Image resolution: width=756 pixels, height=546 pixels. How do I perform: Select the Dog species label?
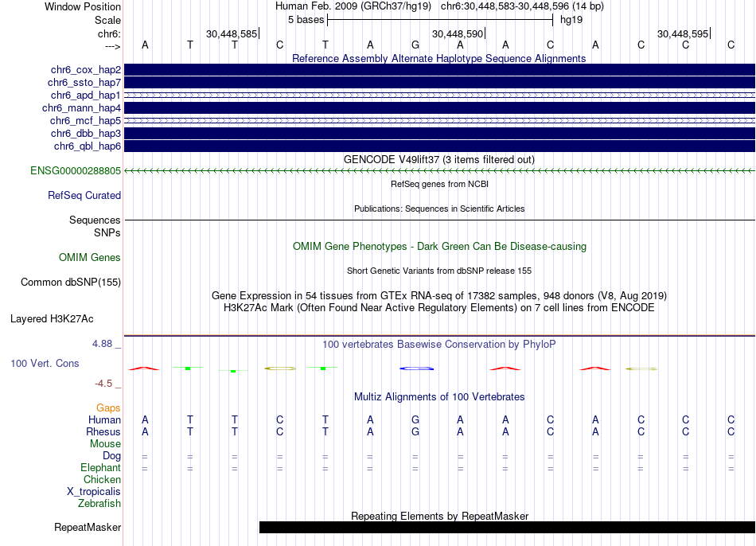point(112,456)
